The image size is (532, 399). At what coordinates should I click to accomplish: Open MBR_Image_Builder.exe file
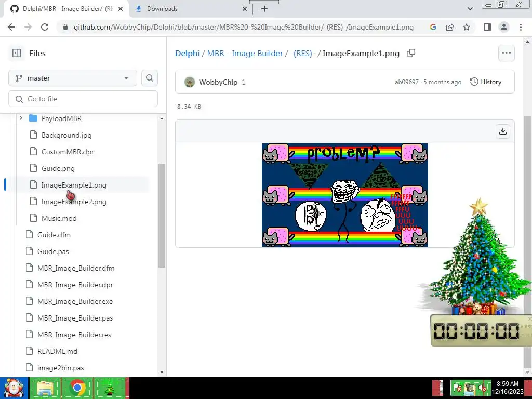[75, 301]
